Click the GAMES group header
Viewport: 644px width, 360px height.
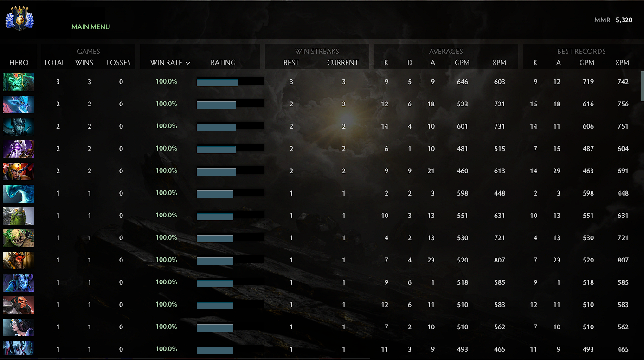89,52
